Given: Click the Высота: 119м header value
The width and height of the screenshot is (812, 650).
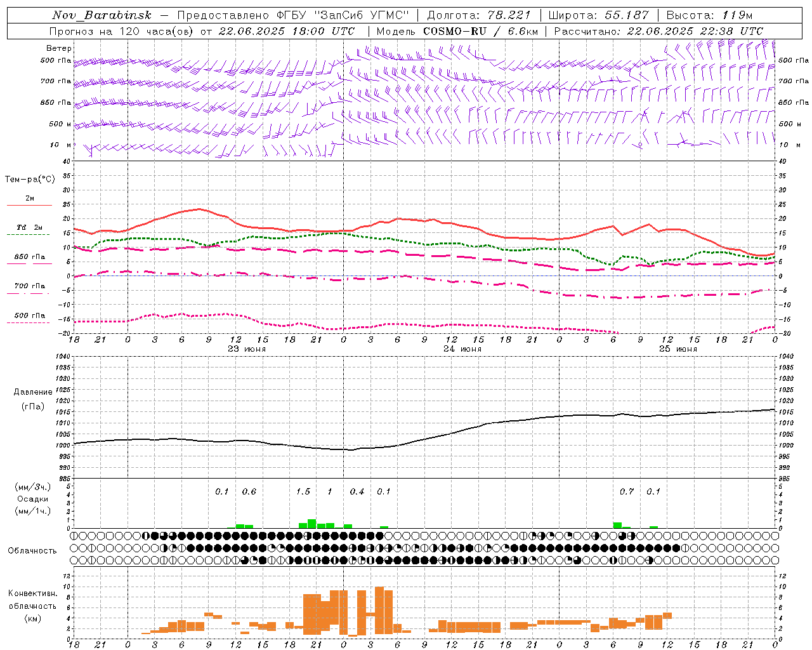Looking at the screenshot, I should (709, 15).
